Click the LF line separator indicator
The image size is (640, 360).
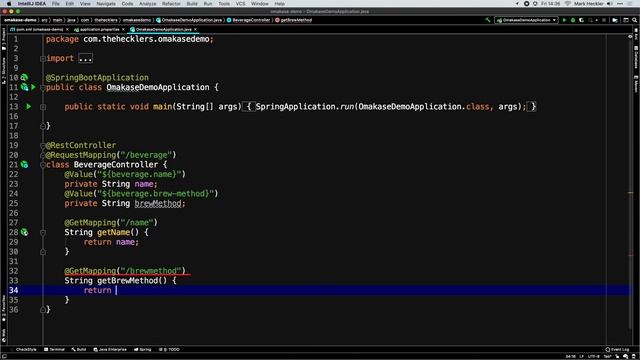582,356
